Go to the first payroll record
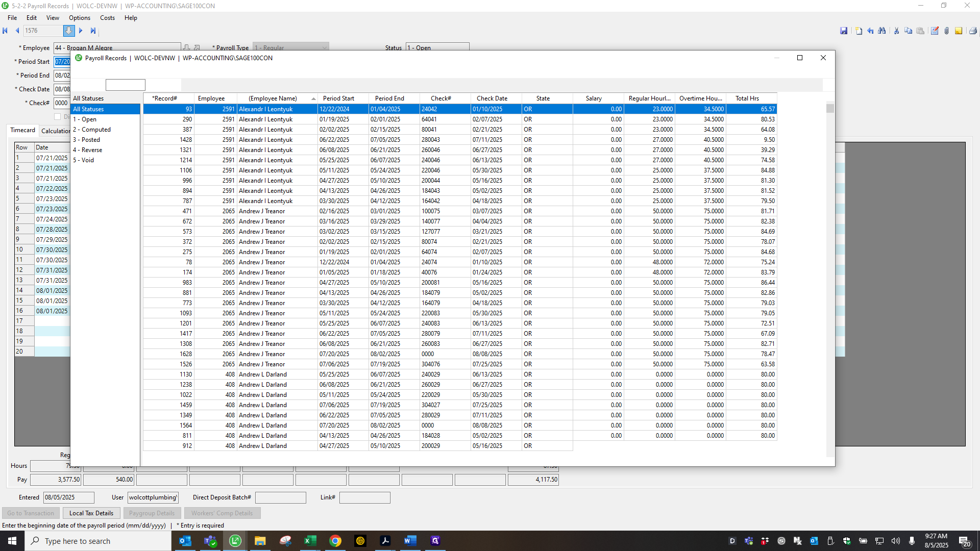 [x=5, y=31]
